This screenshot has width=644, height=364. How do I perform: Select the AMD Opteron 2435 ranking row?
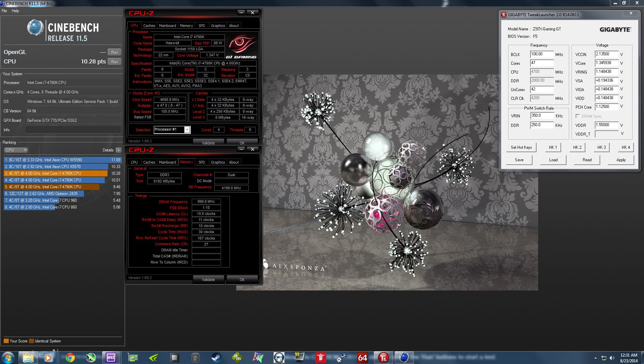[x=62, y=194]
